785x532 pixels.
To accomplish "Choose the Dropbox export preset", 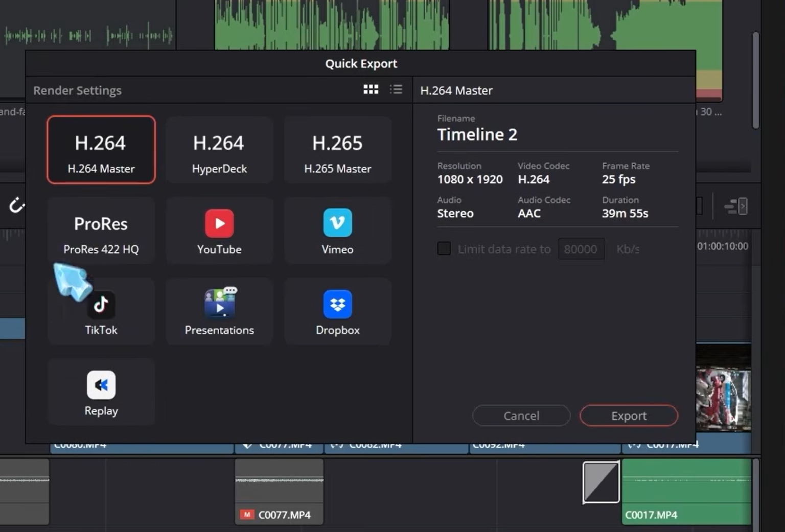I will pyautogui.click(x=337, y=311).
